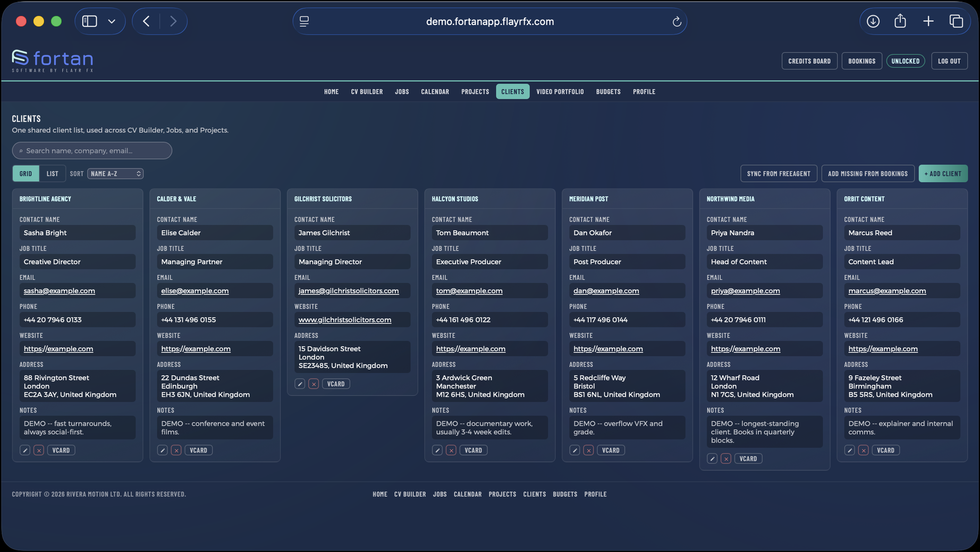
Task: Email james@gilchristsolicitors.com
Action: (x=349, y=291)
